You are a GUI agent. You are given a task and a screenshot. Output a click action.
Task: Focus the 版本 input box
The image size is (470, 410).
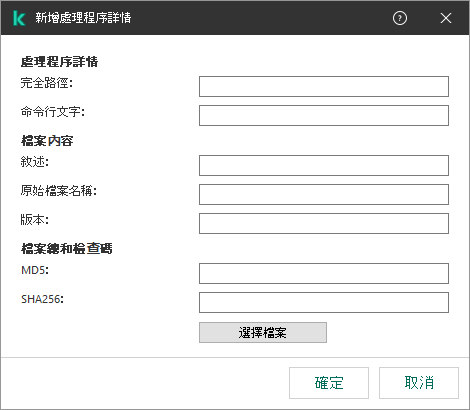tap(324, 223)
